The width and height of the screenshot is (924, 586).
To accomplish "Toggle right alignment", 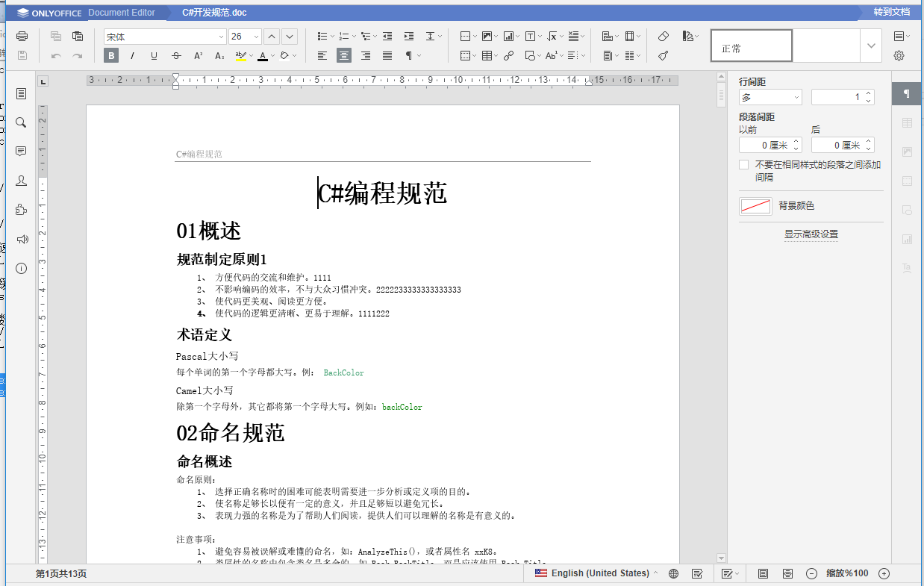I will click(x=366, y=55).
